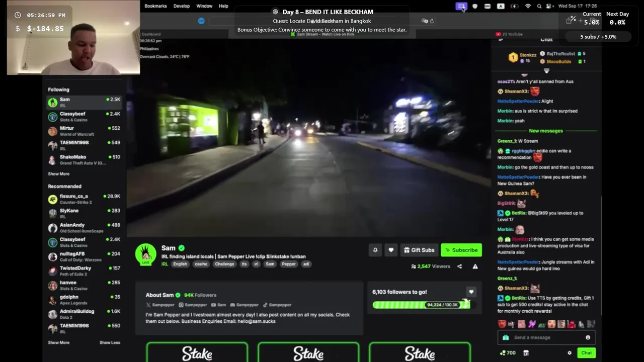
Task: Click the Gift Subs button
Action: pyautogui.click(x=419, y=250)
